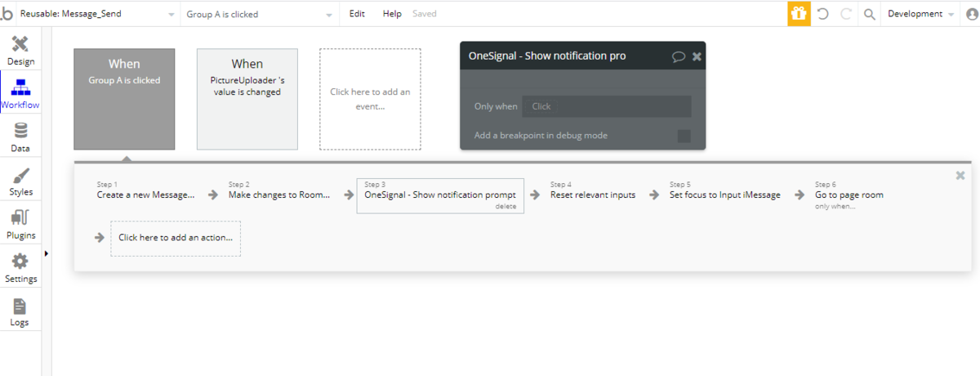Click here to add an event
The width and height of the screenshot is (980, 376).
370,99
